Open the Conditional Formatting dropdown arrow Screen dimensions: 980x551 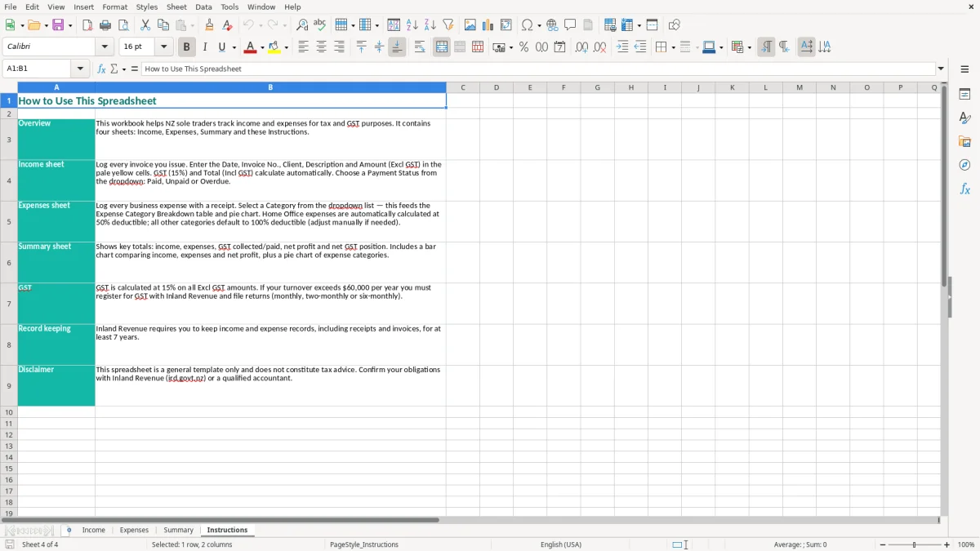tap(749, 47)
